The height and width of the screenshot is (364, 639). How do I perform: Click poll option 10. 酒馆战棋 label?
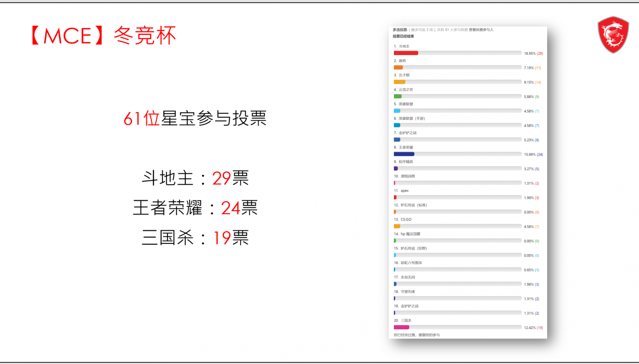pyautogui.click(x=404, y=176)
